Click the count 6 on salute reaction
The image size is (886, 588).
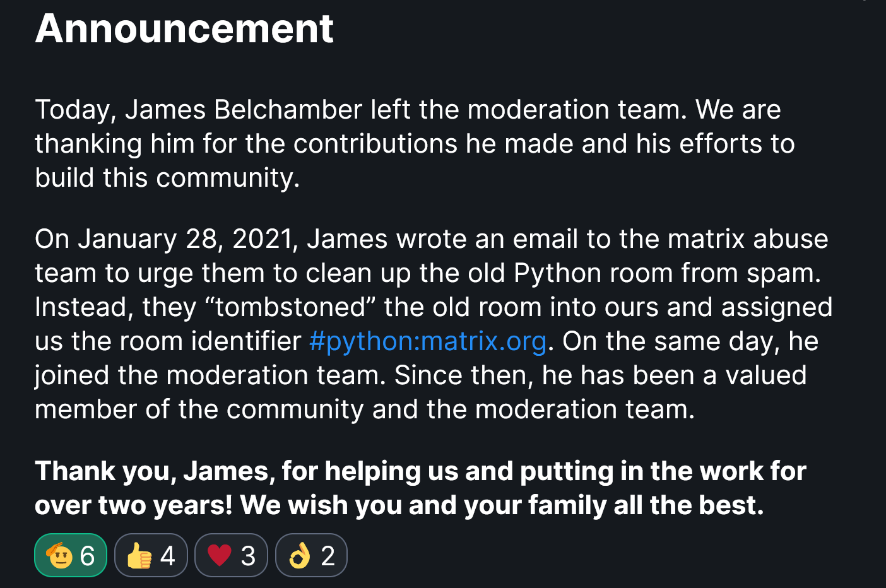(88, 556)
